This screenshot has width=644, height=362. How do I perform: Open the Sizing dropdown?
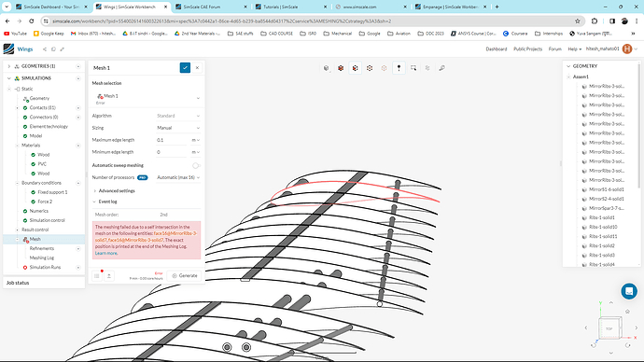pos(178,128)
